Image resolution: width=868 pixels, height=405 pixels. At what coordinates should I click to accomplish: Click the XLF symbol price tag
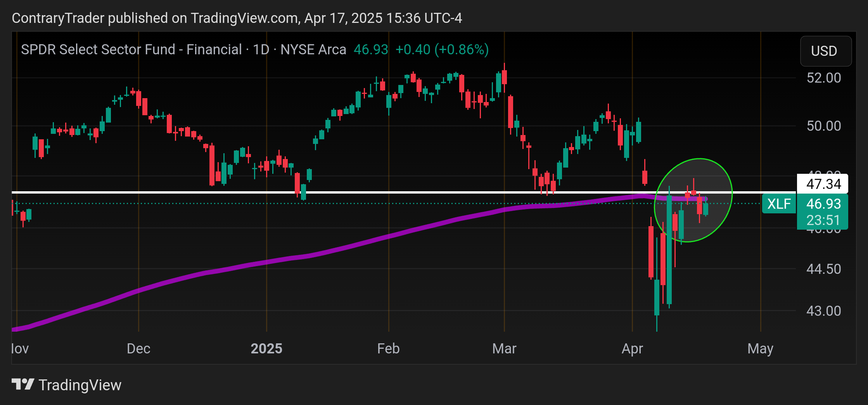point(779,204)
